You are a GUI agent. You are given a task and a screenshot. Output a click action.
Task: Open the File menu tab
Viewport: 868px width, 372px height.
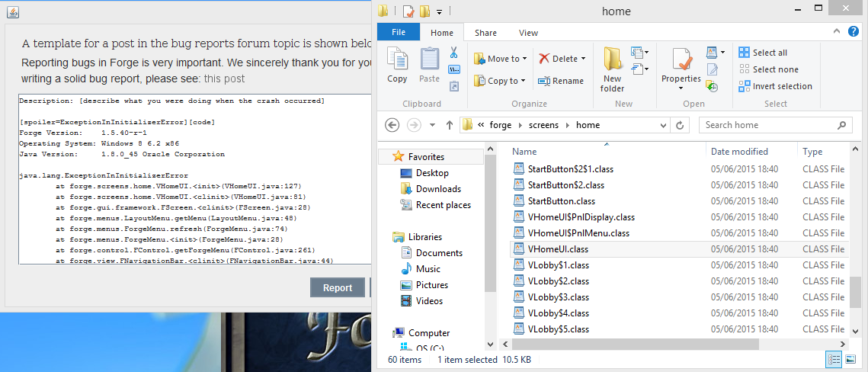coord(398,33)
